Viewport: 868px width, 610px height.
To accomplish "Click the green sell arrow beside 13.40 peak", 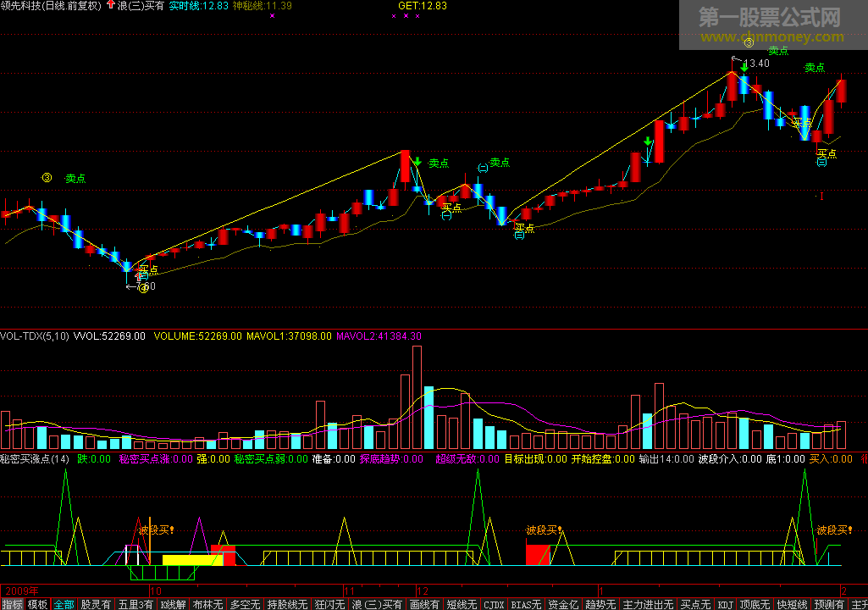I will point(744,66).
